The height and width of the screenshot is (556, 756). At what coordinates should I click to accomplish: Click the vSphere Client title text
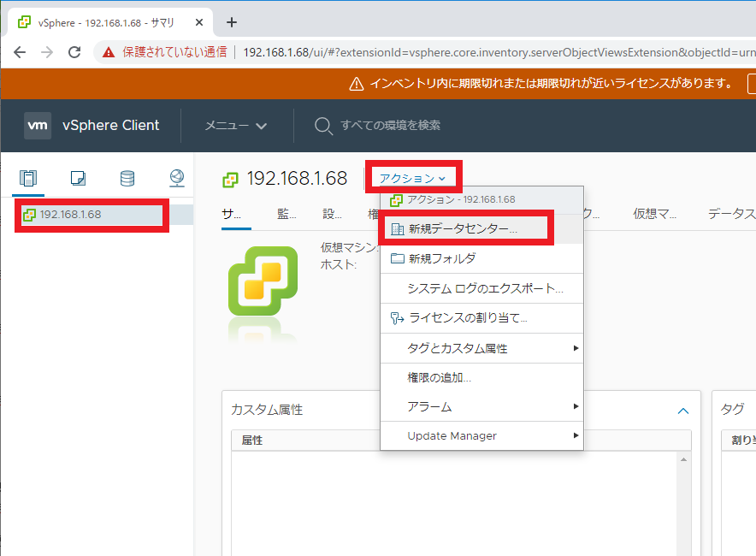click(111, 126)
